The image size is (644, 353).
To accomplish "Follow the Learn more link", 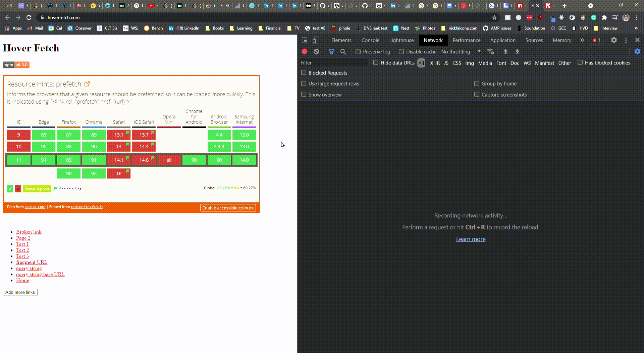I will [471, 239].
